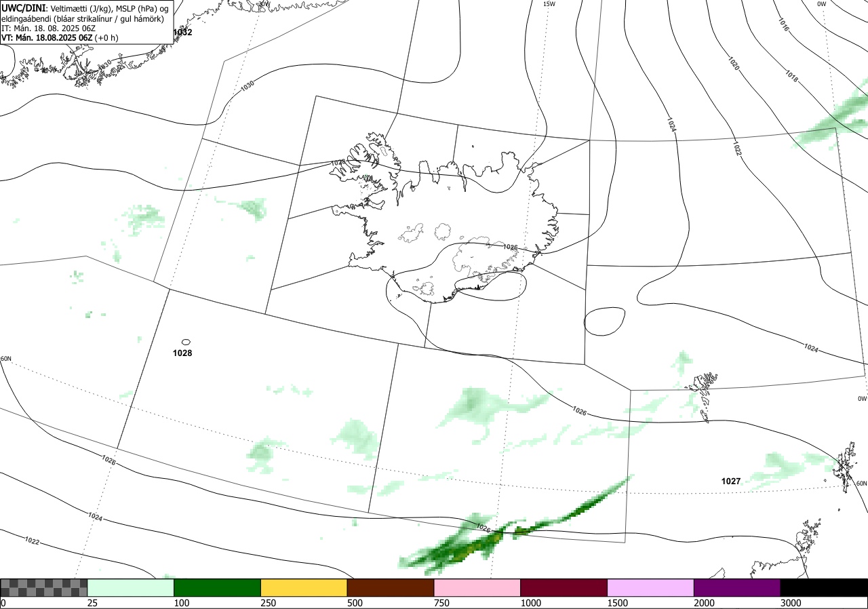Pick the light purple 1500–2000 legend swatch

coord(650,587)
